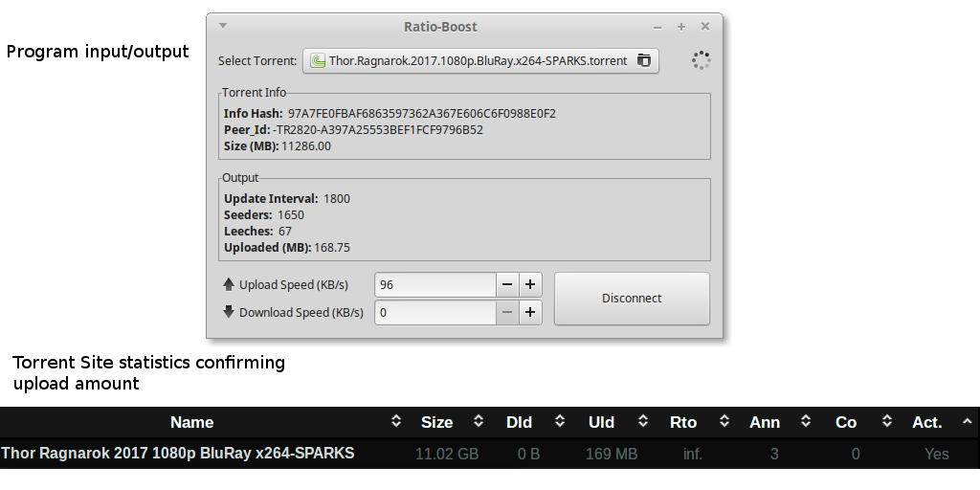Screen dimensions: 980x490
Task: Sort torrent table by Dld column
Action: pyautogui.click(x=519, y=422)
